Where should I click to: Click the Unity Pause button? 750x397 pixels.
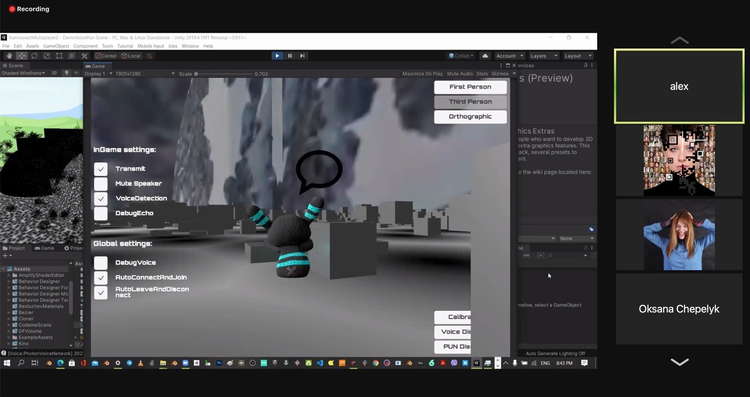pyautogui.click(x=290, y=56)
